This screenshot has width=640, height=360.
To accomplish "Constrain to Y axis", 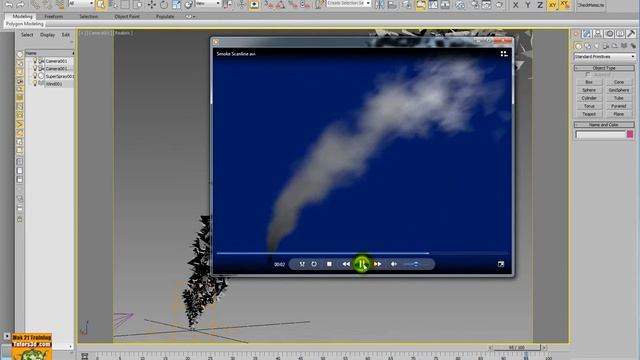I will point(528,5).
